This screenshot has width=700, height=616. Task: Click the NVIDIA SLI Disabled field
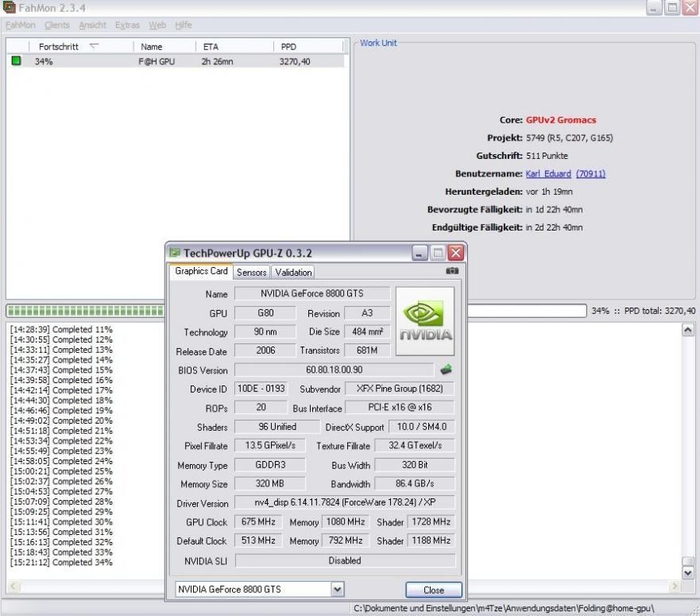(x=345, y=560)
